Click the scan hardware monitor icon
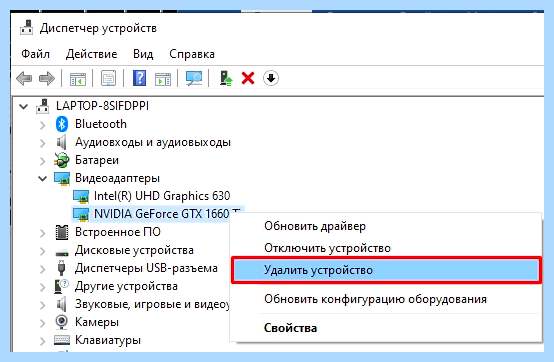This screenshot has width=554, height=362. coord(194,78)
